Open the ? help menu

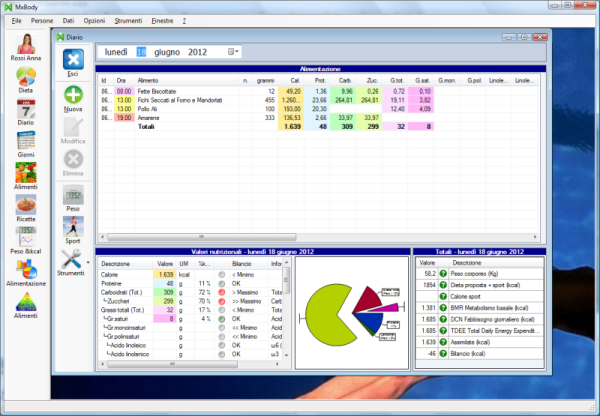[184, 21]
